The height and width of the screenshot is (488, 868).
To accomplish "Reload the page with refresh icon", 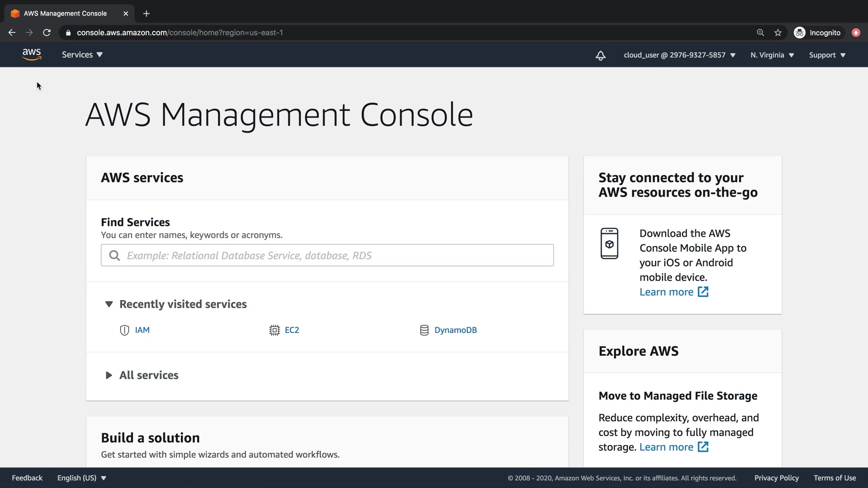I will pyautogui.click(x=47, y=33).
